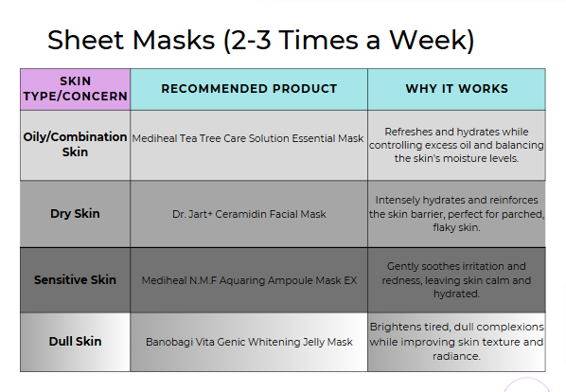The height and width of the screenshot is (392, 566).
Task: Click the Dry Skin row label
Action: tap(75, 214)
